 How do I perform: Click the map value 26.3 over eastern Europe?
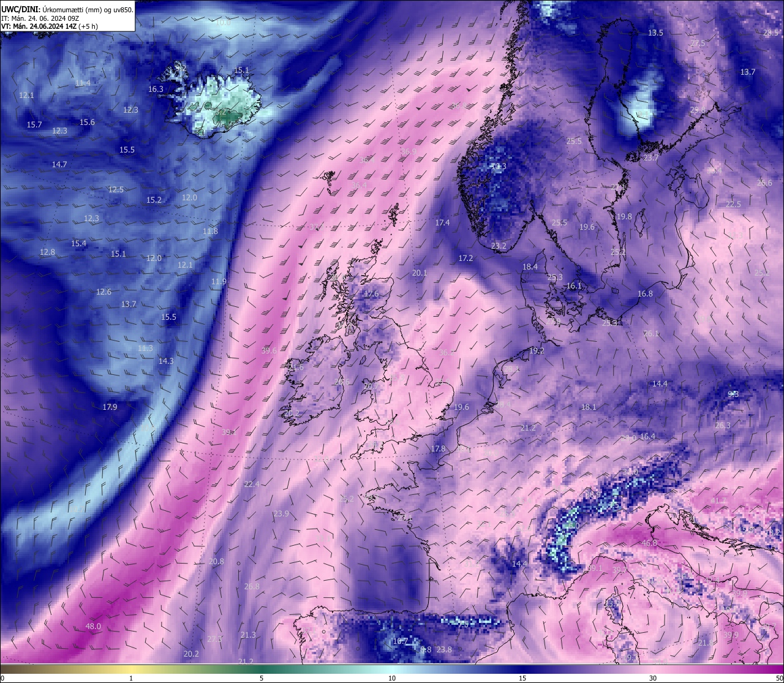[x=723, y=425]
